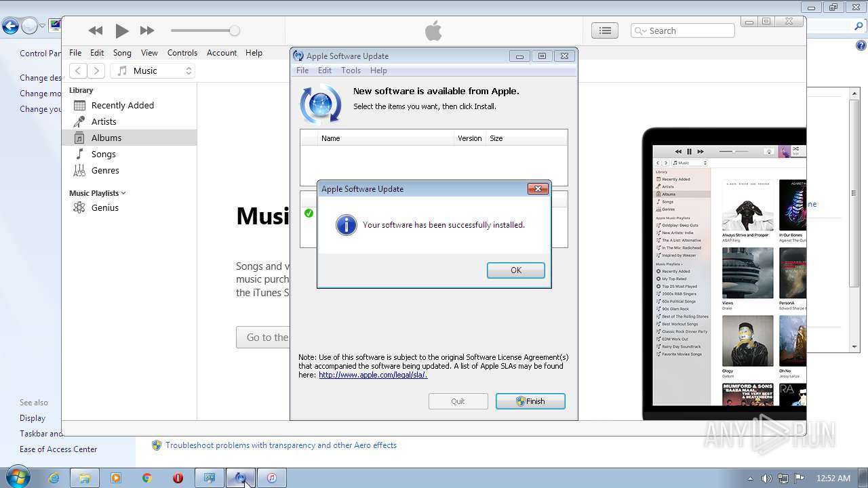Image resolution: width=868 pixels, height=488 pixels.
Task: Open Help menu in Apple Software Update
Action: point(378,70)
